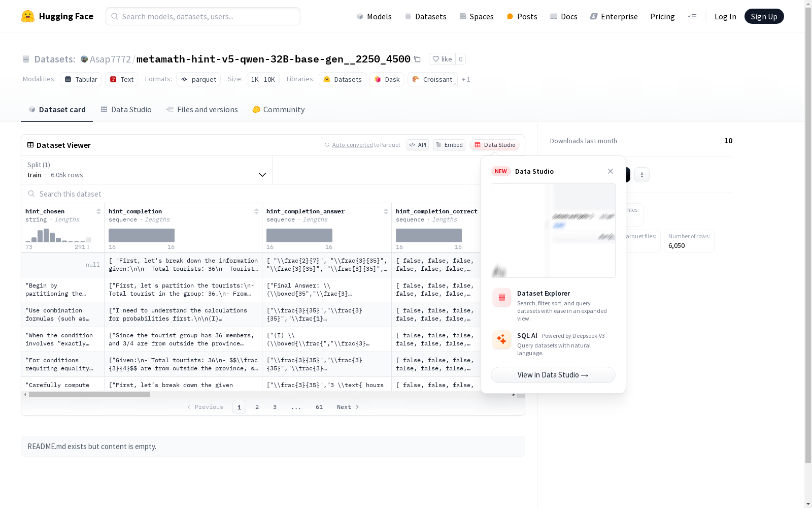Click the Datasets library tag
The height and width of the screenshot is (508, 812).
[x=343, y=79]
